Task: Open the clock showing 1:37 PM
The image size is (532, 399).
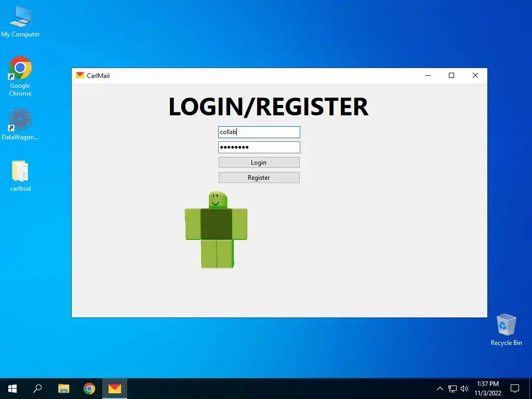Action: tap(488, 389)
